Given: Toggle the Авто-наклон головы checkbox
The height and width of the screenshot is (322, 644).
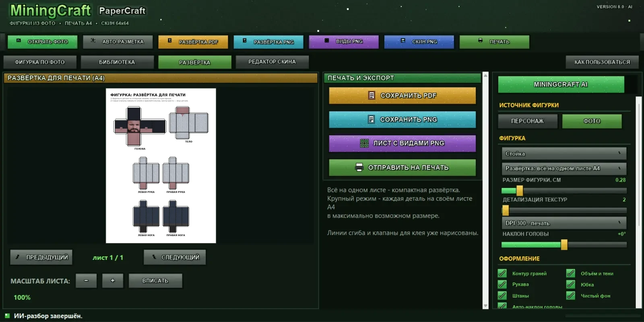Looking at the screenshot, I should [x=502, y=306].
